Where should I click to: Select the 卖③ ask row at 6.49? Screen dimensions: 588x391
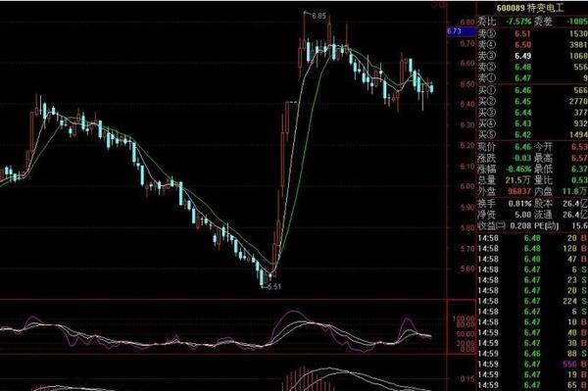pyautogui.click(x=532, y=56)
